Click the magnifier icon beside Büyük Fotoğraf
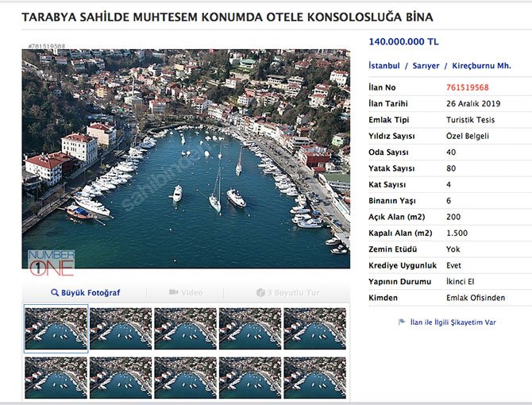The width and height of the screenshot is (532, 405). (55, 293)
